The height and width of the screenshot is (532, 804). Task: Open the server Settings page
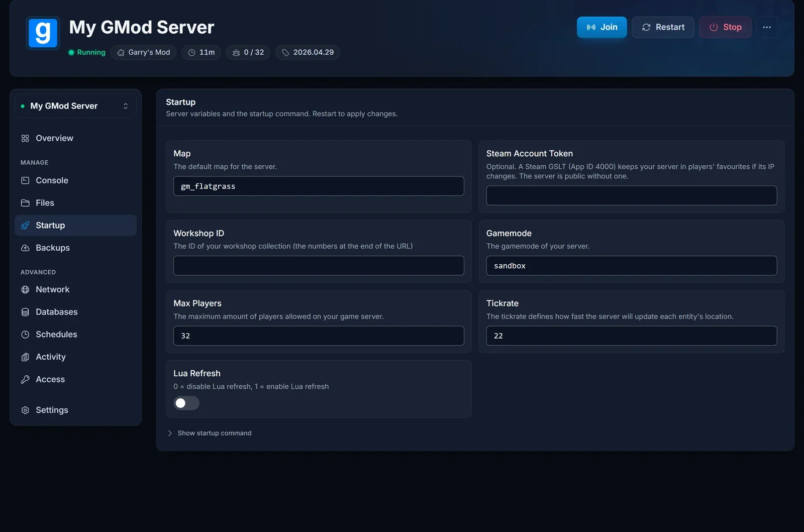[75, 410]
